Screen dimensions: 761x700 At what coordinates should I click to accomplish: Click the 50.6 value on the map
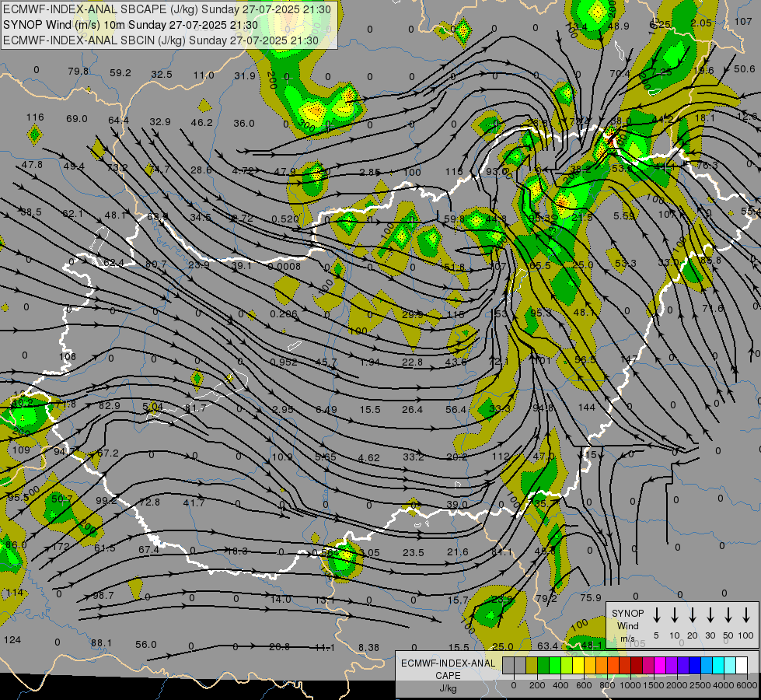[x=745, y=69]
